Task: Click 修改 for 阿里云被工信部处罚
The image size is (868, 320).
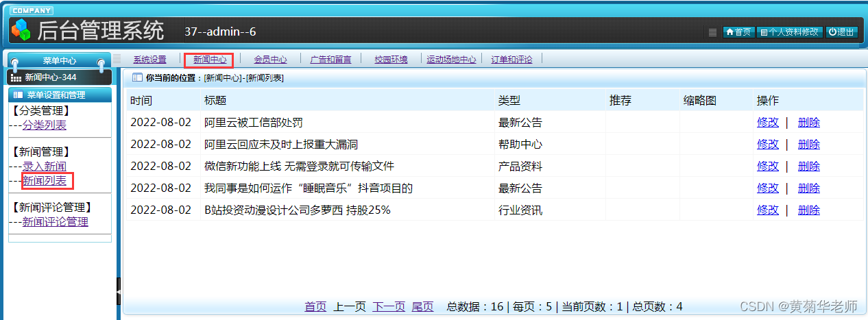Action: [x=768, y=123]
